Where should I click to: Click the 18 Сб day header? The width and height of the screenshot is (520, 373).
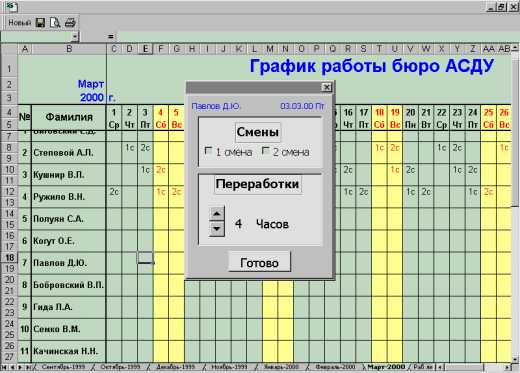[x=379, y=118]
